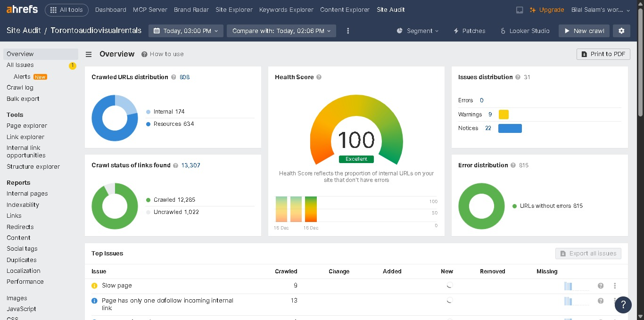Open Looker Studio
This screenshot has width=644, height=320.
[x=525, y=31]
